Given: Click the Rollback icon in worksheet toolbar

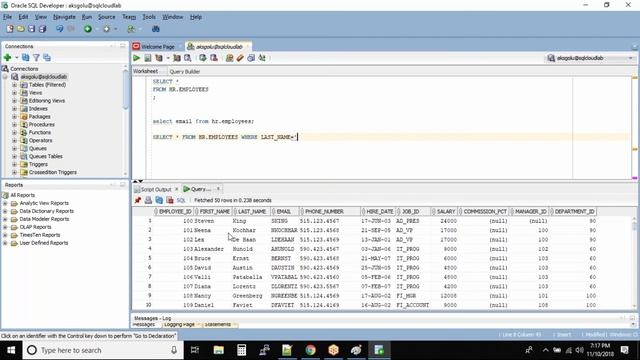Looking at the screenshot, I should 214,58.
